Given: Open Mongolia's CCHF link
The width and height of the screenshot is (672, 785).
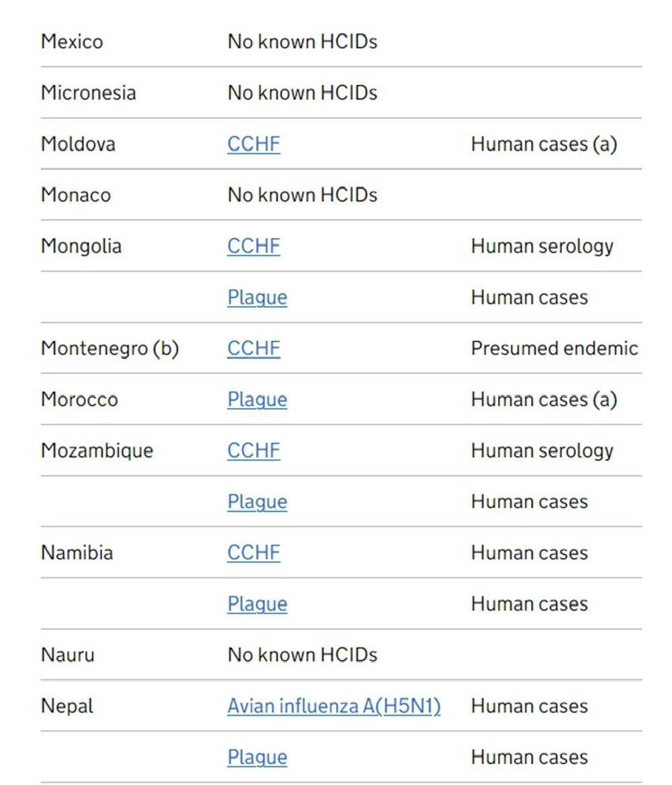Looking at the screenshot, I should coord(253,246).
